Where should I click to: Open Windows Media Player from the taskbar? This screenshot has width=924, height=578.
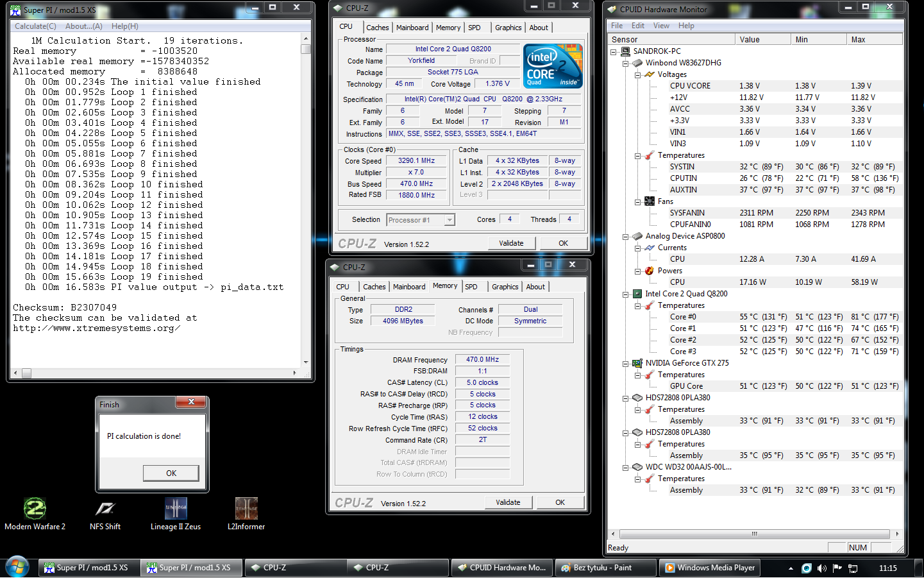pos(710,568)
